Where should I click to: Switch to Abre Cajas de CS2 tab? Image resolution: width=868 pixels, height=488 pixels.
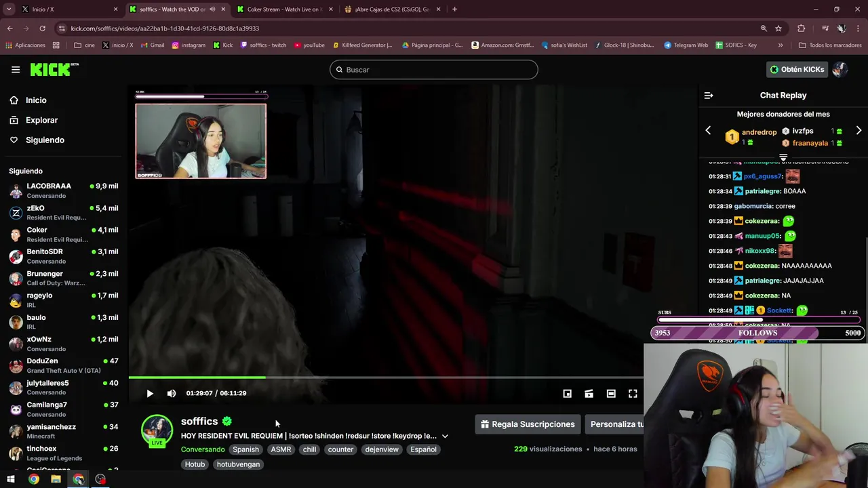pos(392,9)
